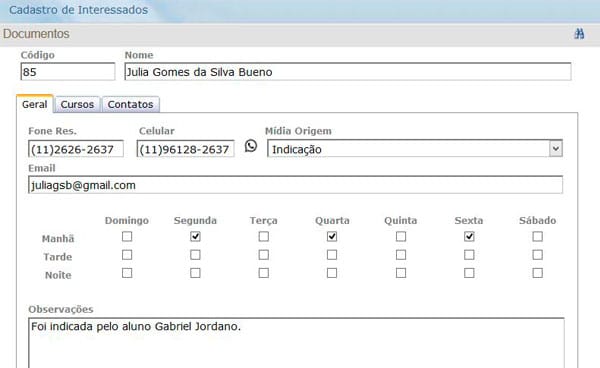Check Sábado Tarde checkbox
Image resolution: width=600 pixels, height=368 pixels.
[538, 255]
